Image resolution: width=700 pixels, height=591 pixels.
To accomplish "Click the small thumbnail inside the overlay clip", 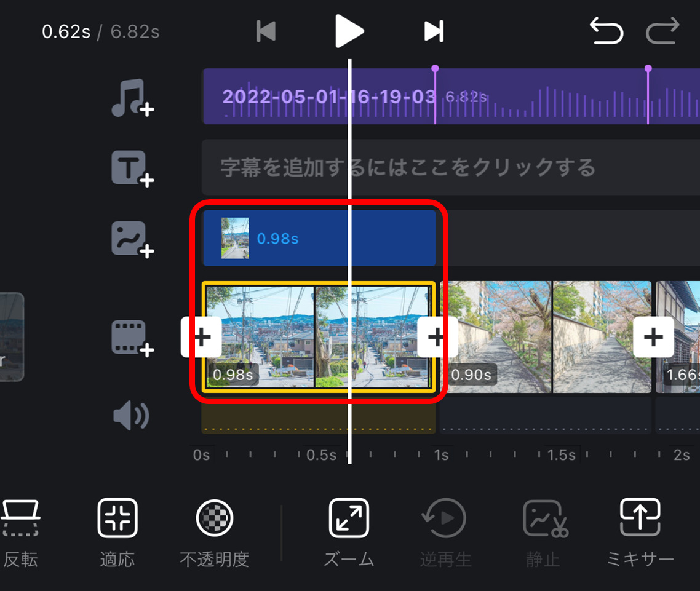I will pos(235,238).
